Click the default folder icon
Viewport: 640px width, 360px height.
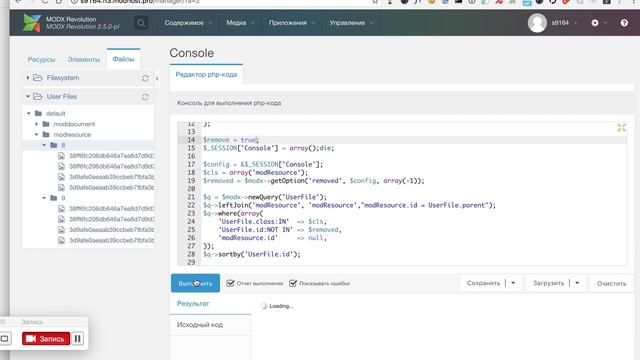coord(38,113)
